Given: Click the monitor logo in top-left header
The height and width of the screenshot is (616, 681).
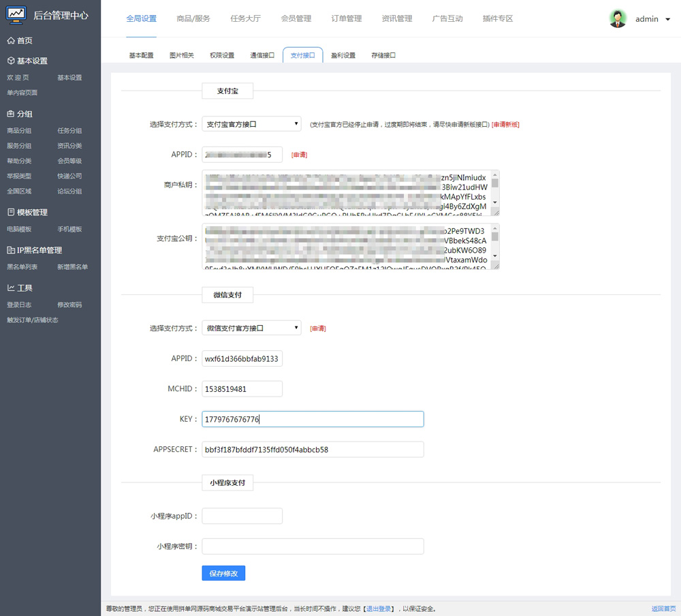Looking at the screenshot, I should point(17,15).
